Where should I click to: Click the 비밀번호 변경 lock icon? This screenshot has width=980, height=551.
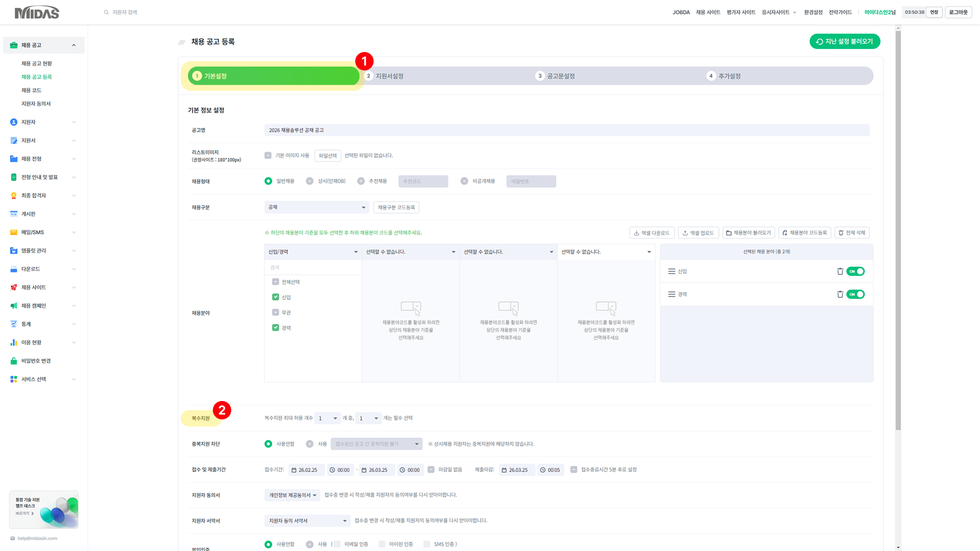click(14, 361)
